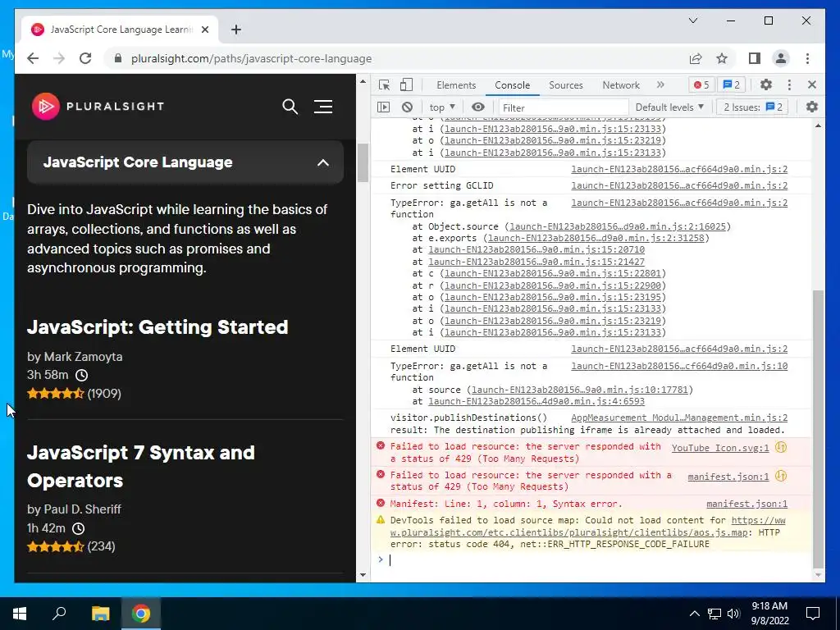Switch to the Sources tab

tap(566, 85)
